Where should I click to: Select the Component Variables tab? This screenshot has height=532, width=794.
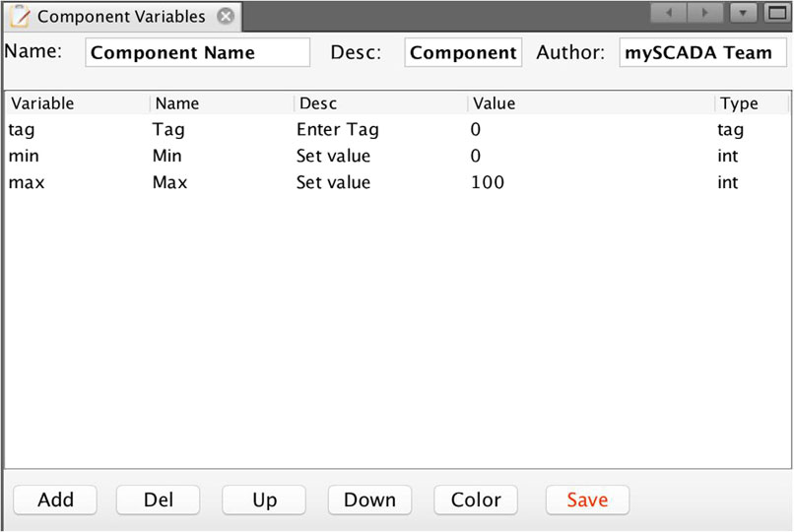[x=121, y=17]
